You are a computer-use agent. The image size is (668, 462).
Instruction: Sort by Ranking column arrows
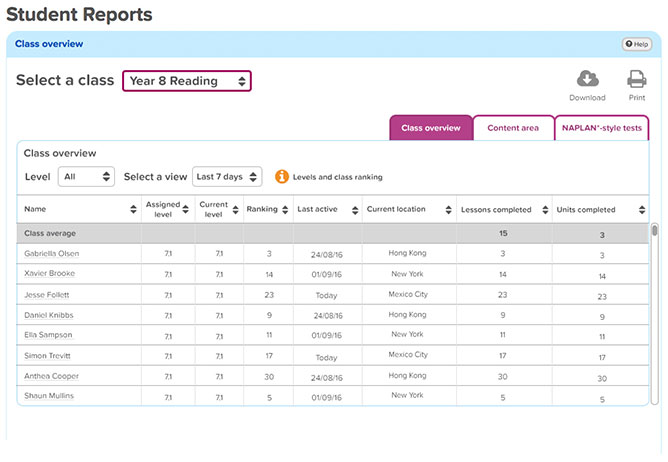click(x=286, y=210)
